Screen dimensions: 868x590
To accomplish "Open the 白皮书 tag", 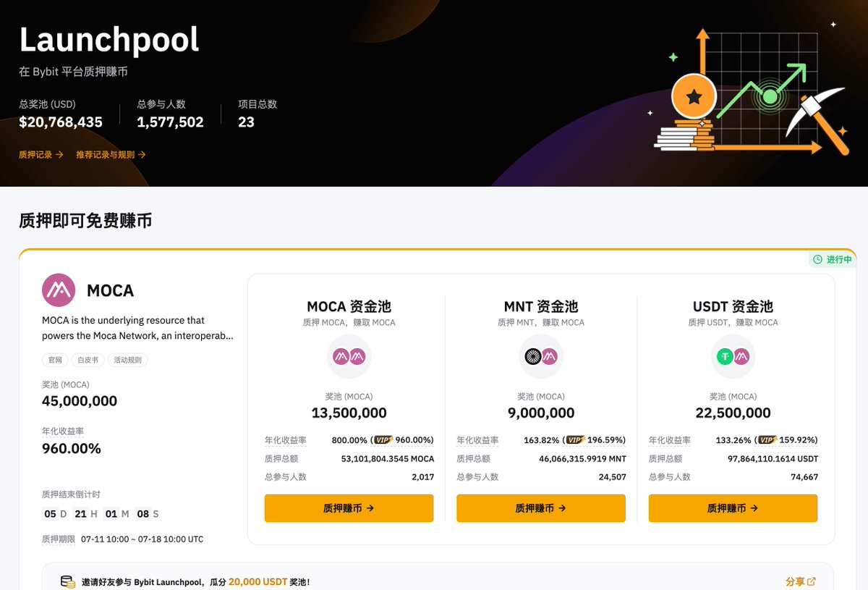I will pos(88,360).
